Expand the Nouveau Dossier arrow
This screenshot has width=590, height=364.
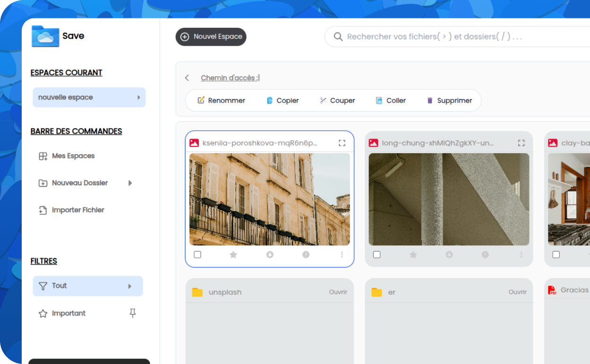pyautogui.click(x=130, y=183)
